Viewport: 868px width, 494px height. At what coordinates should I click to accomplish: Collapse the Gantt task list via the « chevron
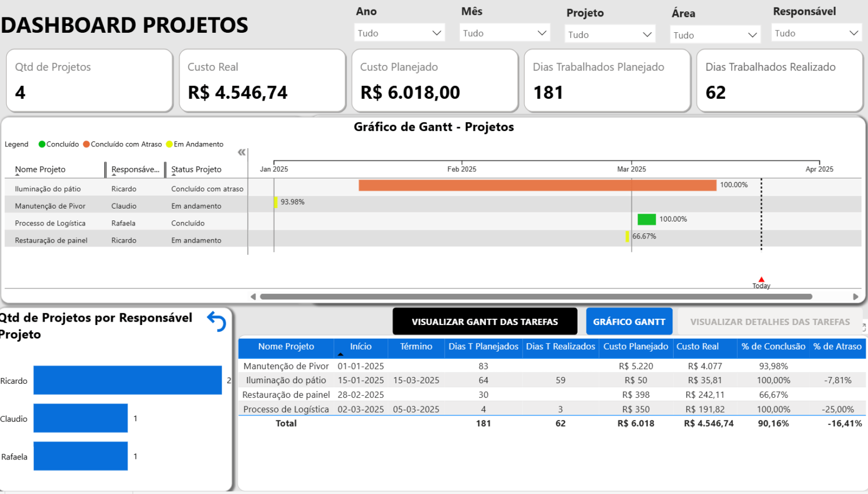241,152
